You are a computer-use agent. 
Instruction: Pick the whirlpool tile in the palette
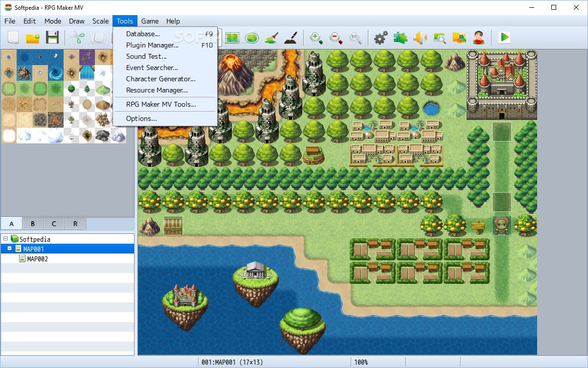pyautogui.click(x=56, y=73)
